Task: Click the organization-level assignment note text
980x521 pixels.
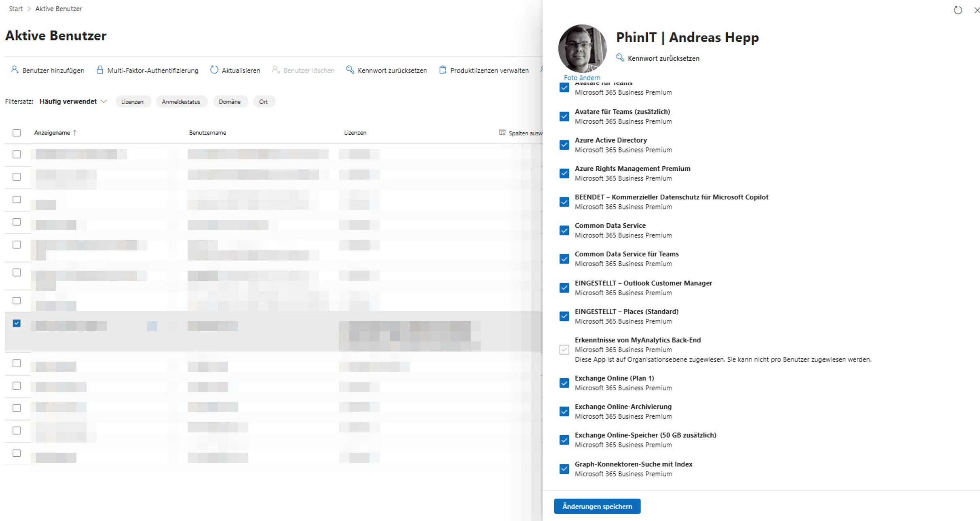Action: click(x=723, y=360)
